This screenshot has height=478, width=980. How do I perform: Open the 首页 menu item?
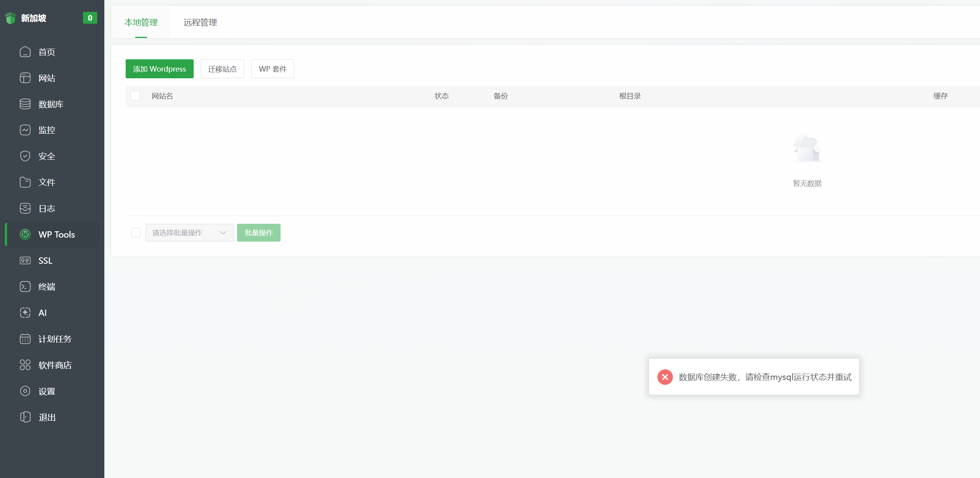click(52, 52)
